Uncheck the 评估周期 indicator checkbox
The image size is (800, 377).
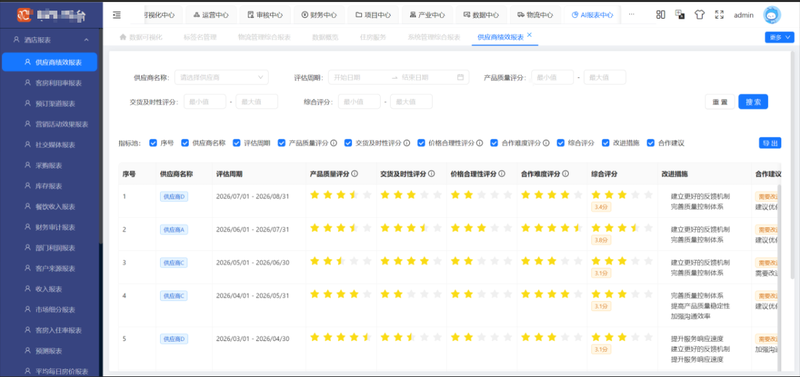click(x=237, y=143)
